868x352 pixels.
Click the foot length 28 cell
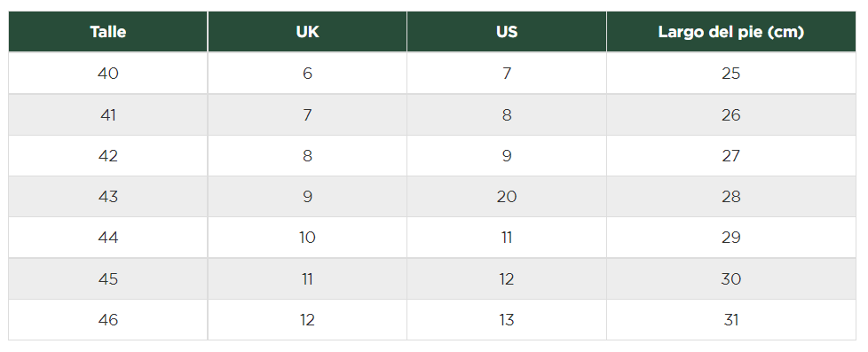731,197
